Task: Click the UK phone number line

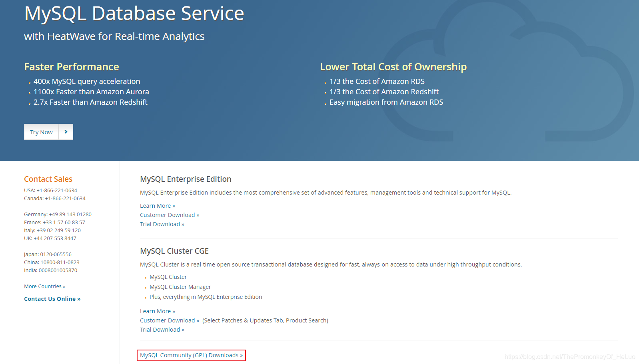Action: point(50,239)
